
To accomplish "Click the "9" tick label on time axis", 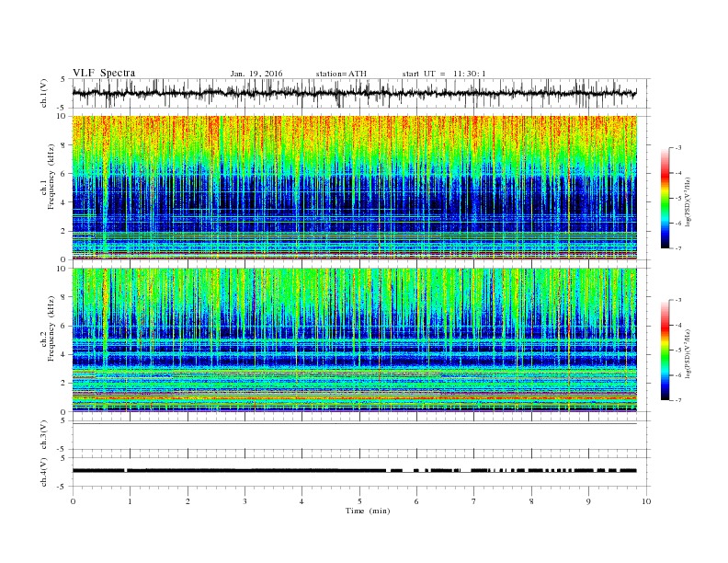I will [588, 501].
